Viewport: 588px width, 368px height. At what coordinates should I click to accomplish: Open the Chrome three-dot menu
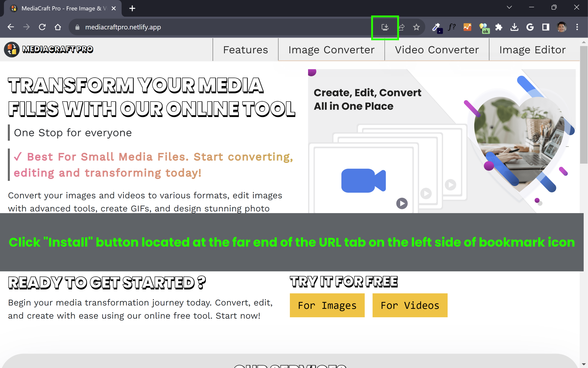click(x=577, y=27)
